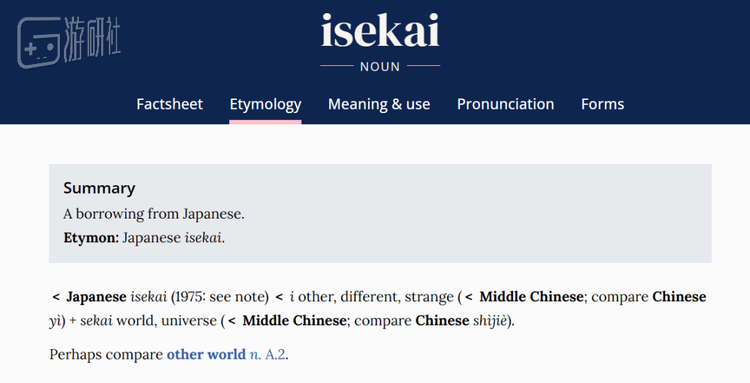This screenshot has height=383, width=750.
Task: Click 'Middle Chinese' after the word universe
Action: tap(294, 320)
